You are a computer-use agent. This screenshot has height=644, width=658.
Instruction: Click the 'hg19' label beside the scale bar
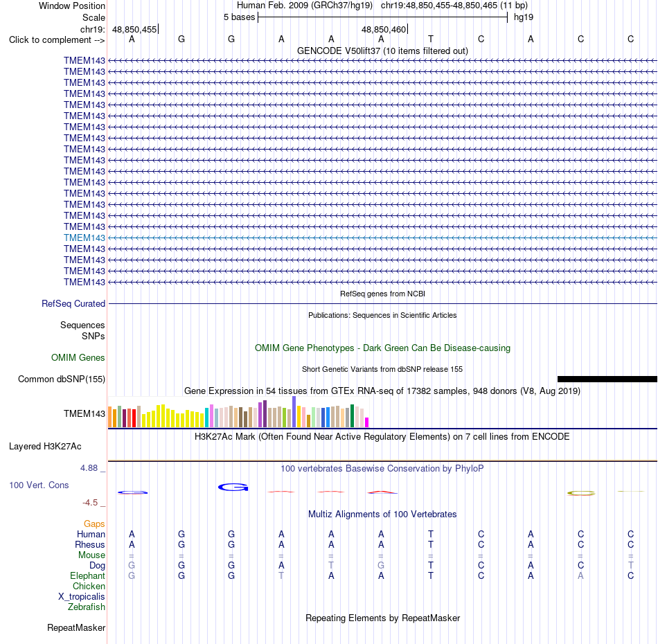(524, 17)
